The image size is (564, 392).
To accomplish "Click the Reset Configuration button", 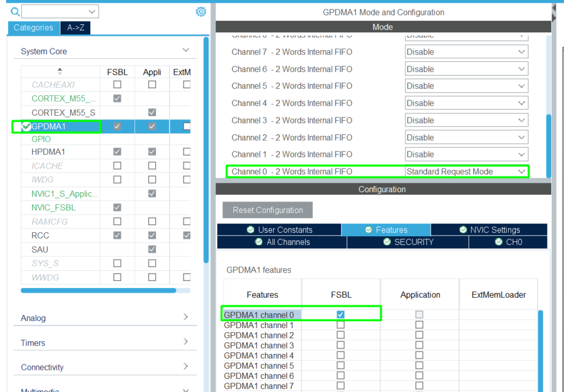I will tap(267, 210).
